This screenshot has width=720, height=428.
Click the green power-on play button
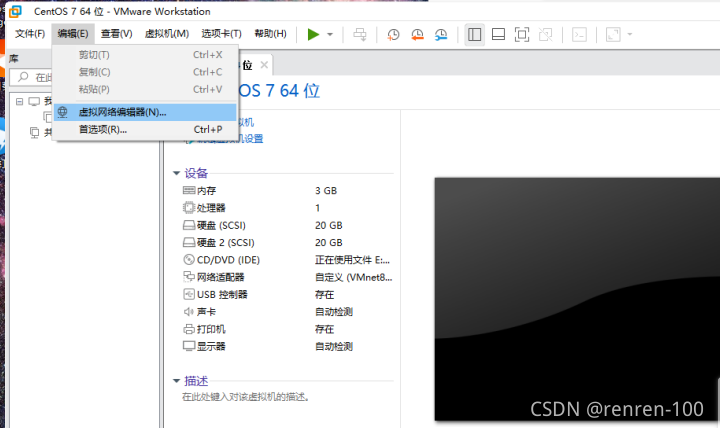pos(313,34)
